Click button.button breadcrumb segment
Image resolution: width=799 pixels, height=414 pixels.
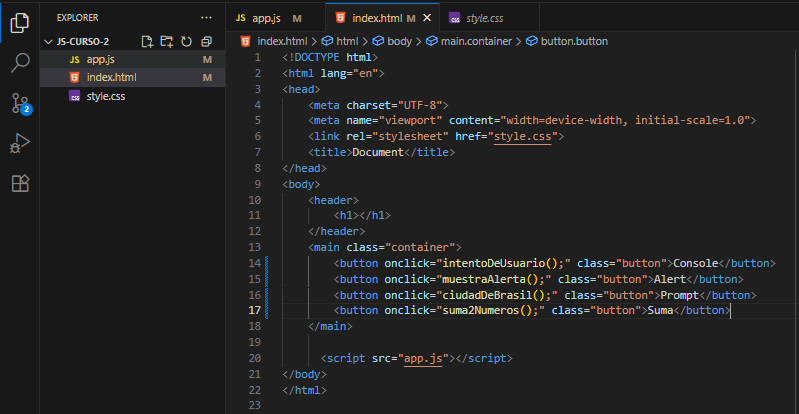(567, 41)
